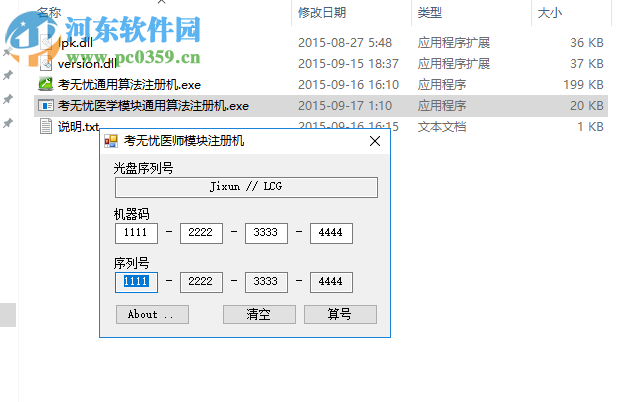Screen dimensions: 636x402
Task: Click the date 2015-09-16 16:10
Action: 348,84
